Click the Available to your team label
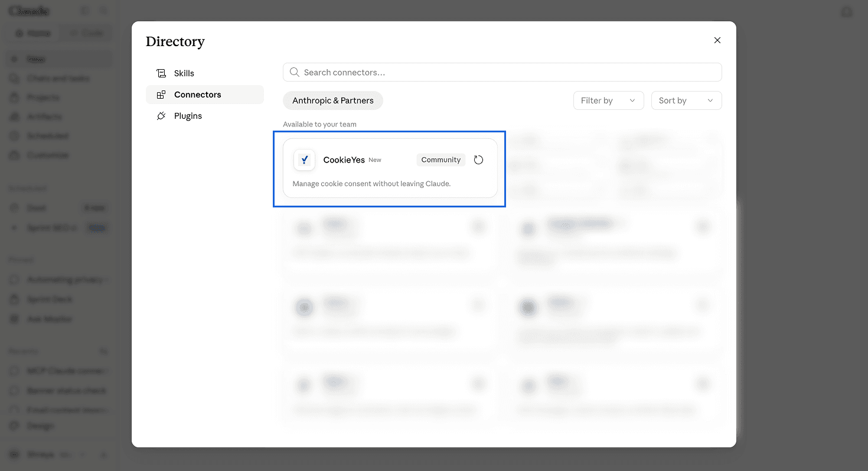Screen dimensions: 868x471 point(319,124)
